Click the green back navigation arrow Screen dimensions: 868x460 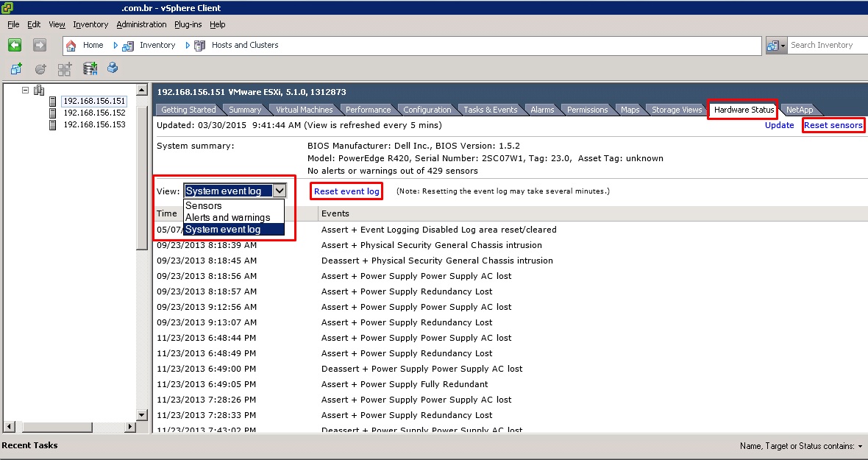[15, 45]
